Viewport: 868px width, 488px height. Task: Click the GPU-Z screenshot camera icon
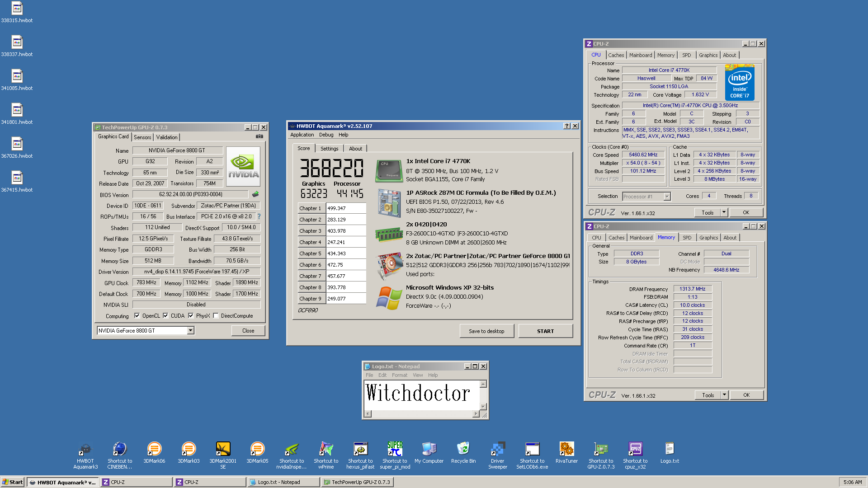click(x=259, y=136)
